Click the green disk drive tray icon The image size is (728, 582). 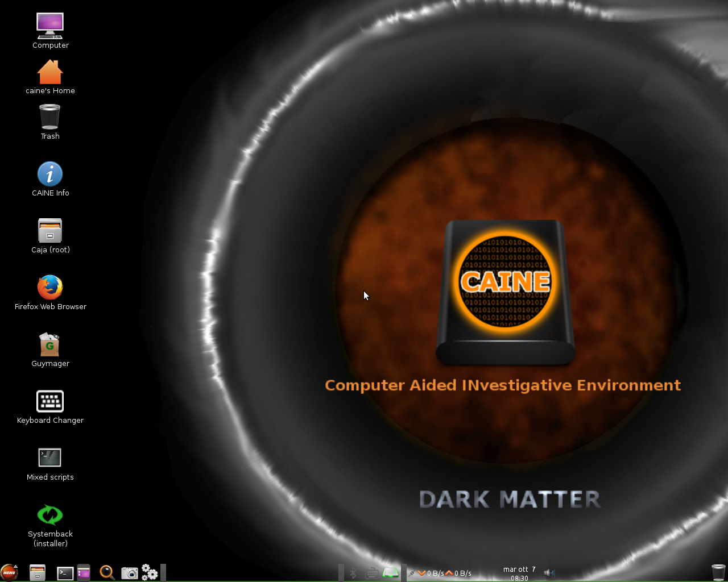[391, 573]
